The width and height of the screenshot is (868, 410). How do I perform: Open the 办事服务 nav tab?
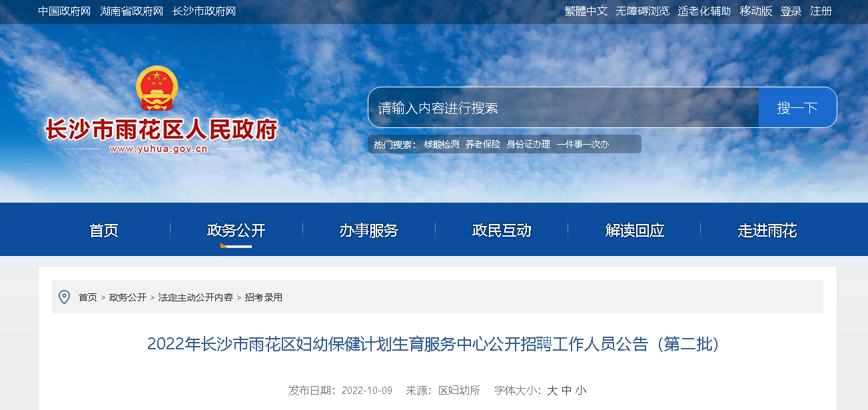(x=369, y=231)
